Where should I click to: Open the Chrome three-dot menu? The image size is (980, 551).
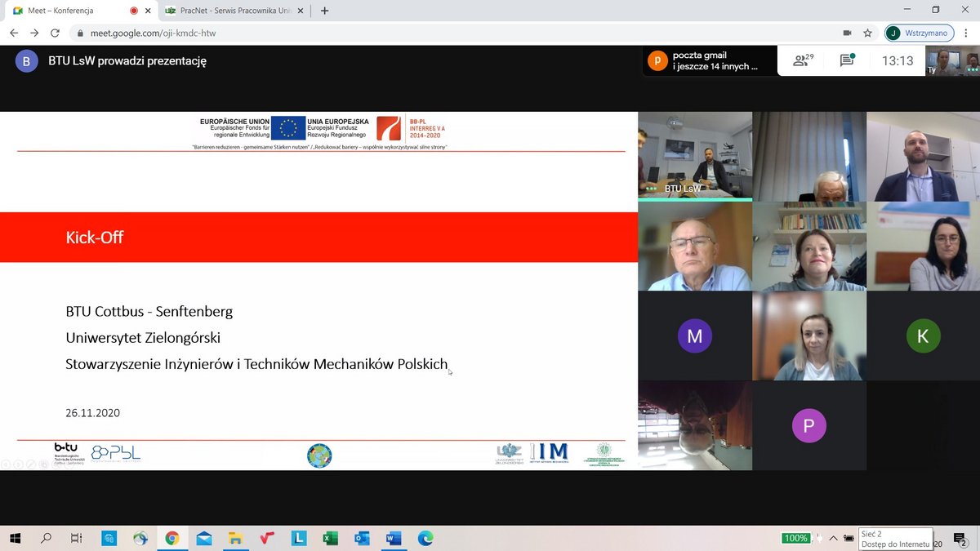[x=966, y=33]
